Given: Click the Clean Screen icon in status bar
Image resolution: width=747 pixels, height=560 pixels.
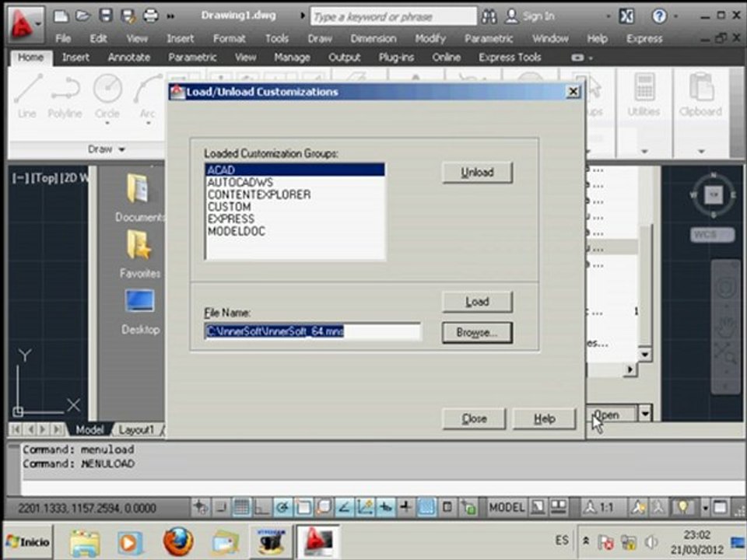Looking at the screenshot, I should 721,508.
